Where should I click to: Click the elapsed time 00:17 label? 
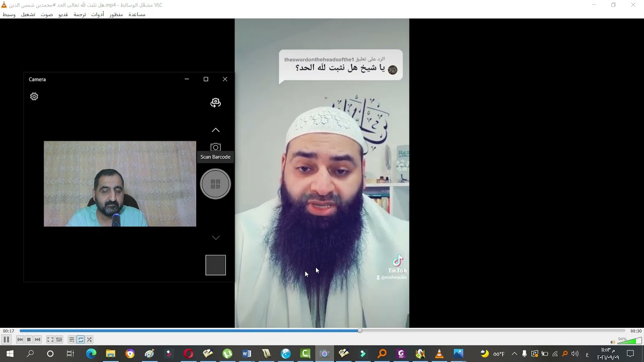click(9, 331)
